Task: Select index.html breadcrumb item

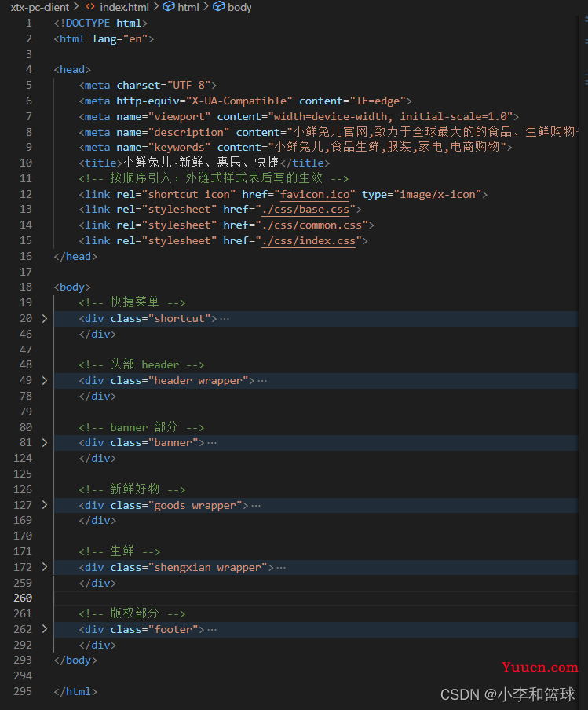Action: [124, 7]
